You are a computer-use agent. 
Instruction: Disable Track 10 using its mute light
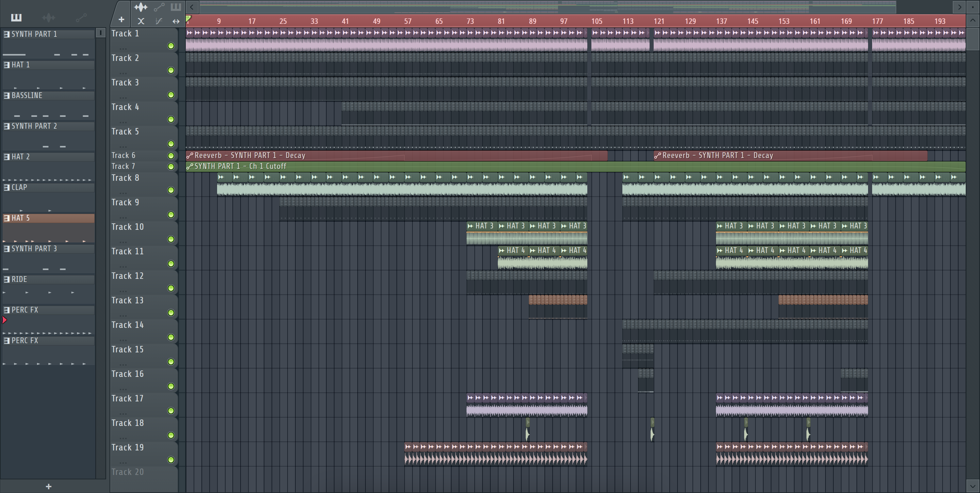pos(171,239)
